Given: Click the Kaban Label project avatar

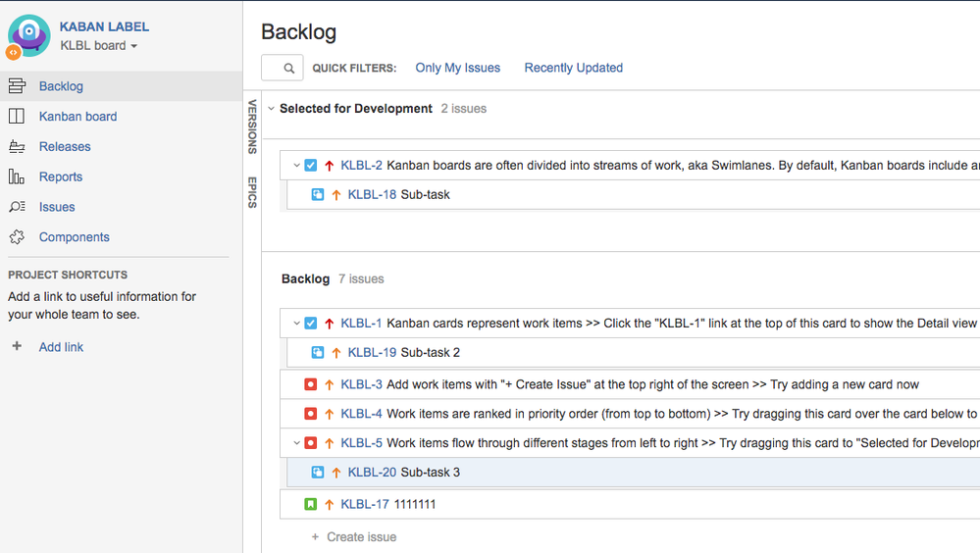Looking at the screenshot, I should point(28,35).
